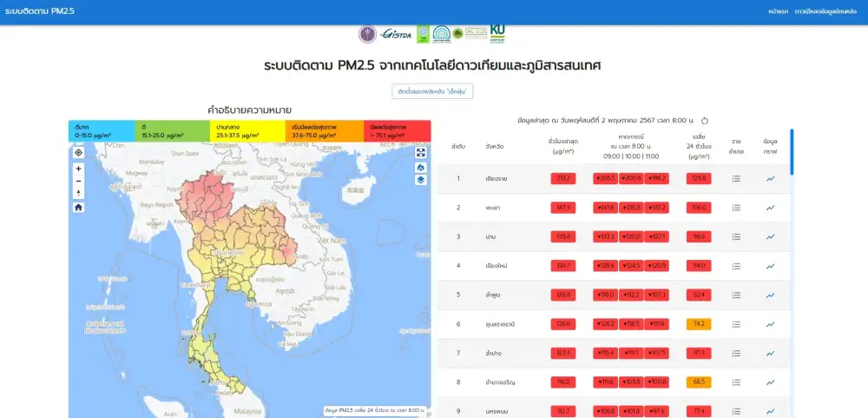Open district list for เชียงราย row

736,179
